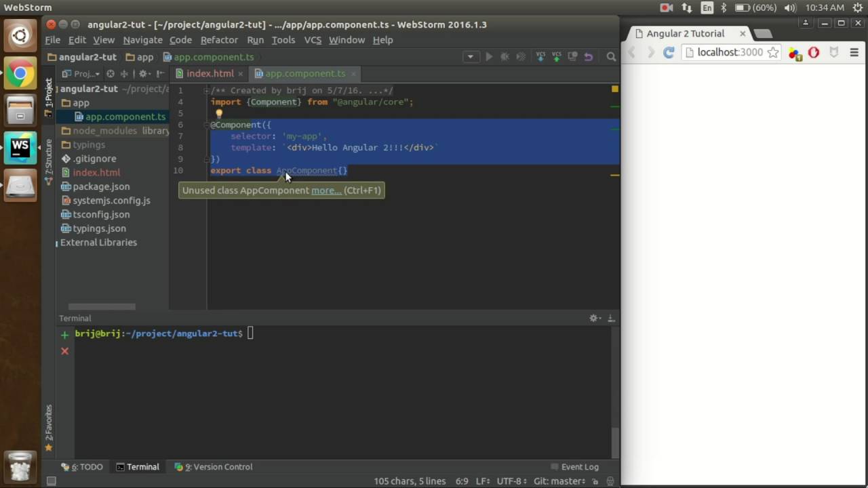The image size is (868, 488).
Task: Click the terminal vertical scrollbar
Action: click(x=615, y=443)
